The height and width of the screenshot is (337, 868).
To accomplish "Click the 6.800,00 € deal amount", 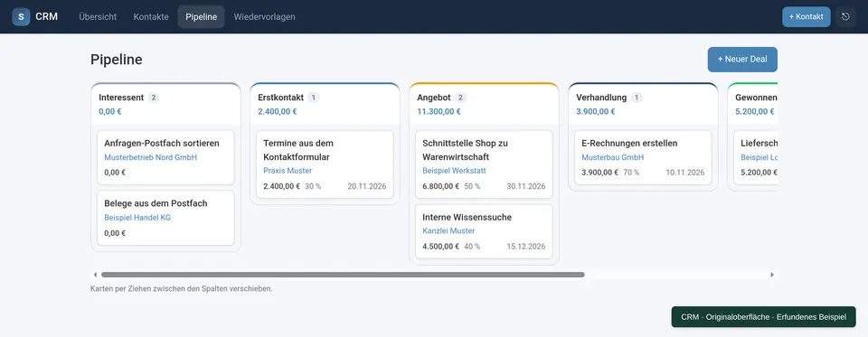I will click(x=440, y=186).
